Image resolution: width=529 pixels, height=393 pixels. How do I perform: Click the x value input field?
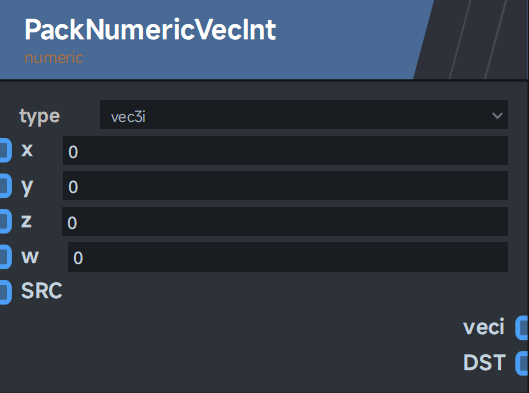[285, 150]
